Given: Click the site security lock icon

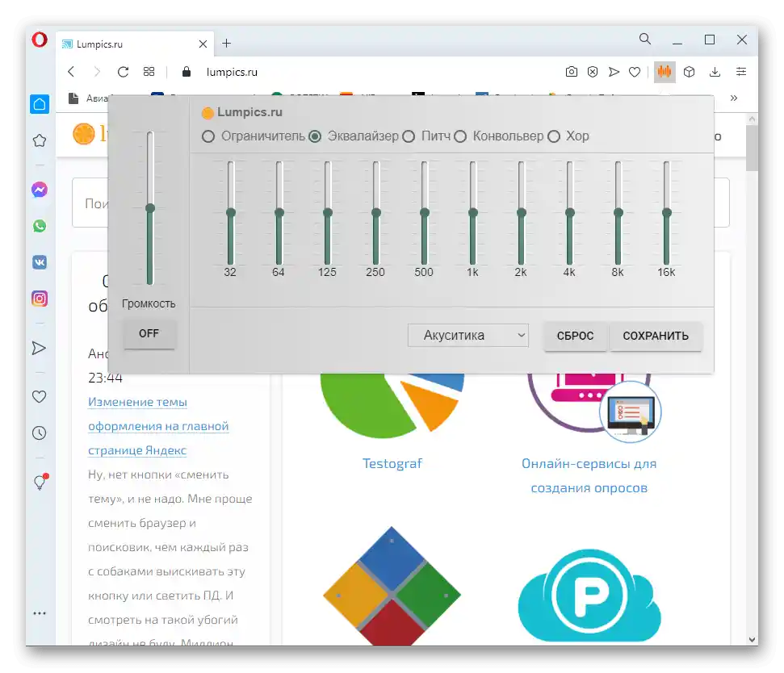Looking at the screenshot, I should 187,72.
